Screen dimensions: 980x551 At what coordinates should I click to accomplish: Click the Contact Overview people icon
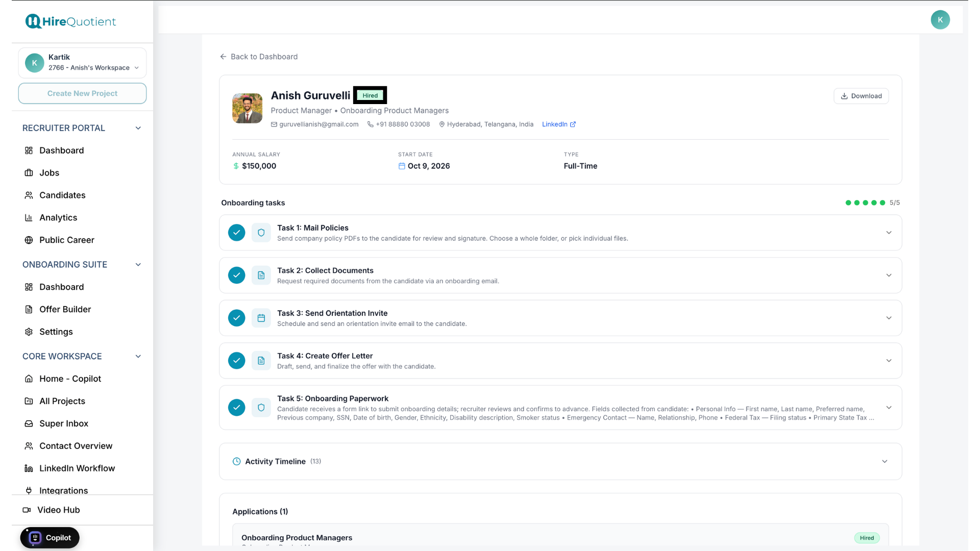[x=29, y=446]
